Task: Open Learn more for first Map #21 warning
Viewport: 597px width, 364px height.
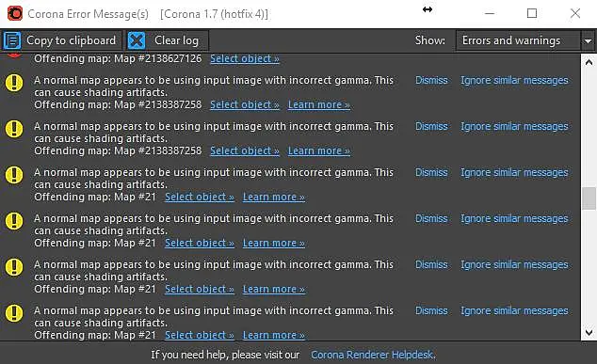Action: click(x=274, y=197)
